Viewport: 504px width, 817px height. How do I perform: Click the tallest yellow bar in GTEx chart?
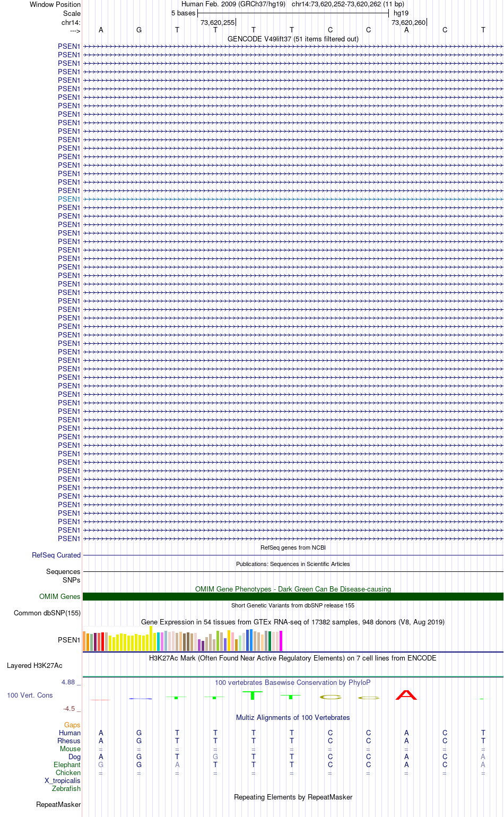pyautogui.click(x=151, y=638)
